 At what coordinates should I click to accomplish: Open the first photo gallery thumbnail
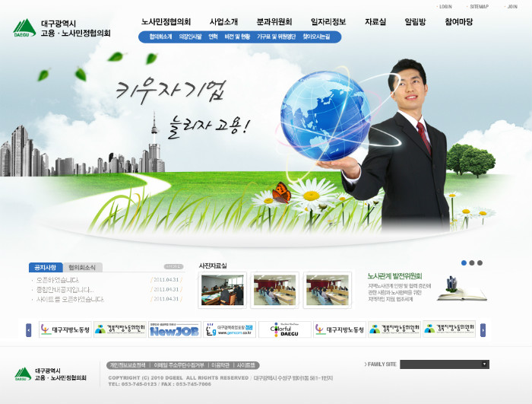tap(222, 290)
